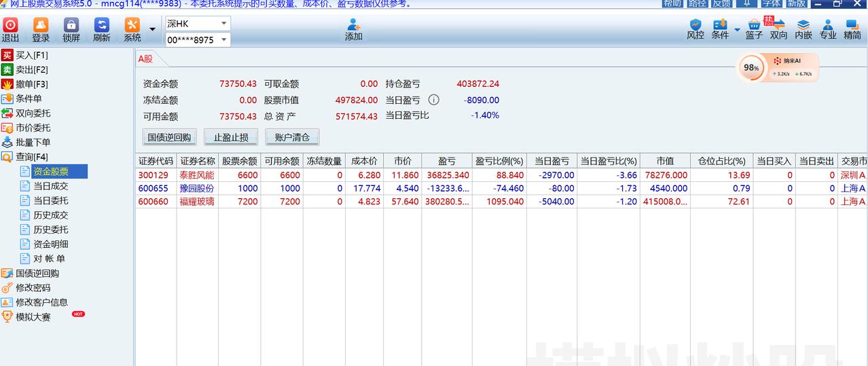Select the 福耀玻璃 holdings row

tap(501, 201)
